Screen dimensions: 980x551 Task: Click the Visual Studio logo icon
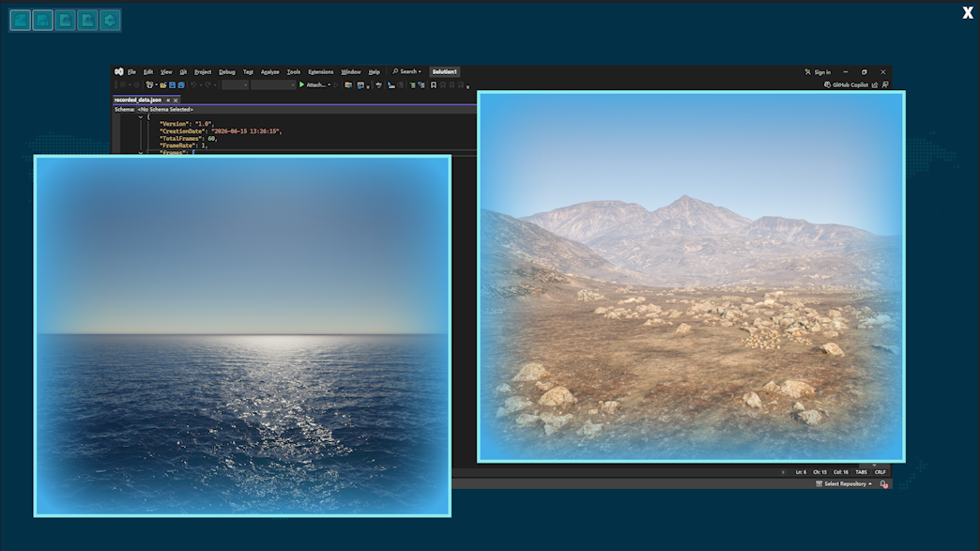click(x=119, y=72)
